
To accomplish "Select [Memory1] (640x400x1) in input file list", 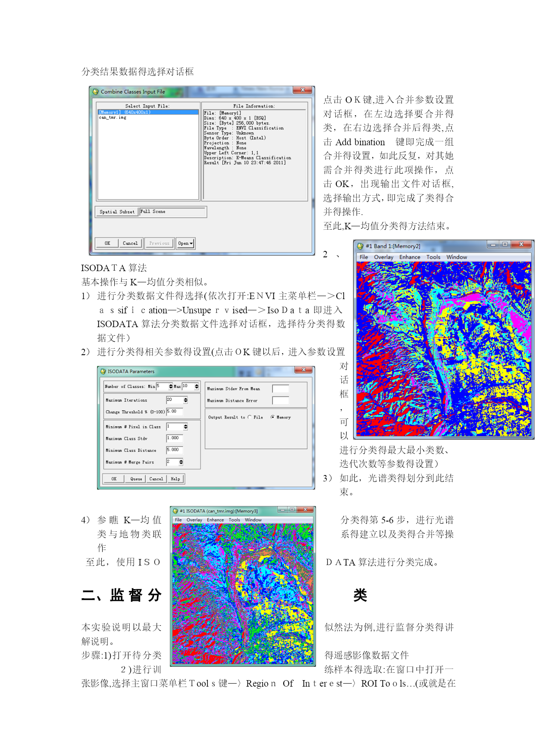I will coord(148,112).
